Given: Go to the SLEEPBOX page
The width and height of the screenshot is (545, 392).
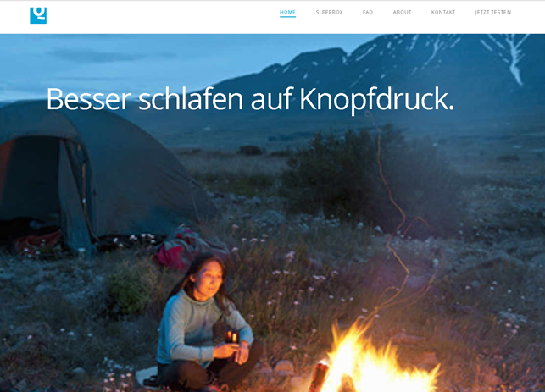Looking at the screenshot, I should [x=329, y=12].
